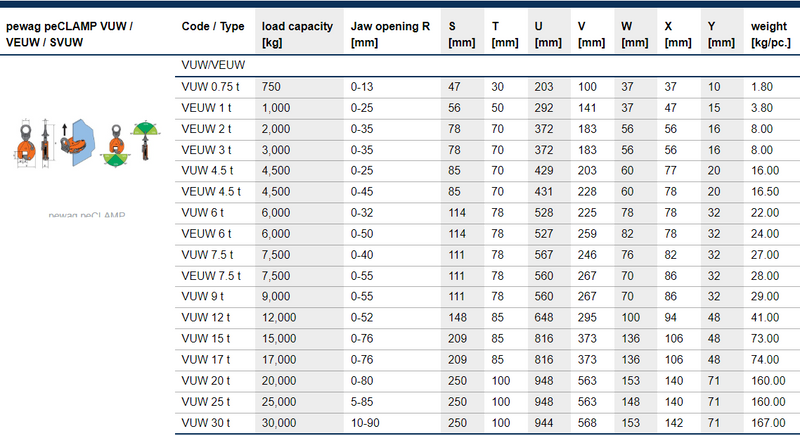Click the VUW 30 t row label
800x436 pixels.
pyautogui.click(x=205, y=423)
